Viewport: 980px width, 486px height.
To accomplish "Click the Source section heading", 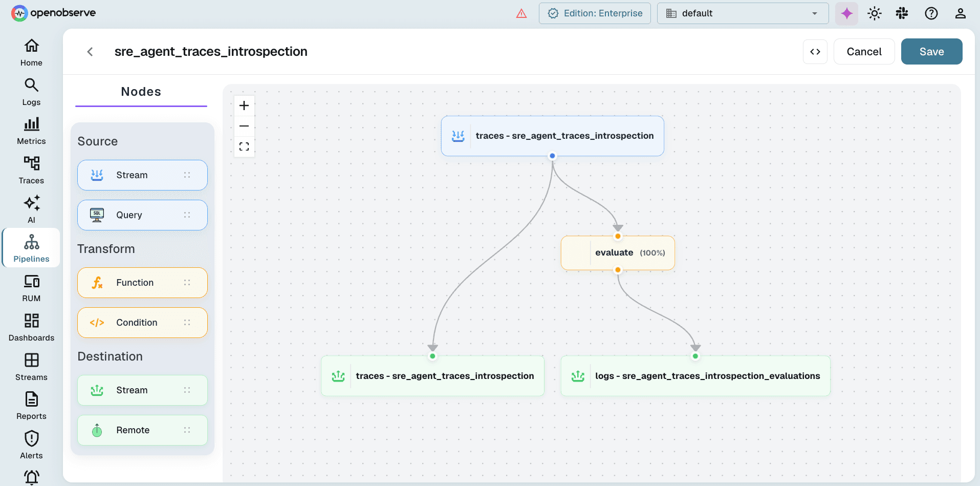I will pyautogui.click(x=98, y=141).
